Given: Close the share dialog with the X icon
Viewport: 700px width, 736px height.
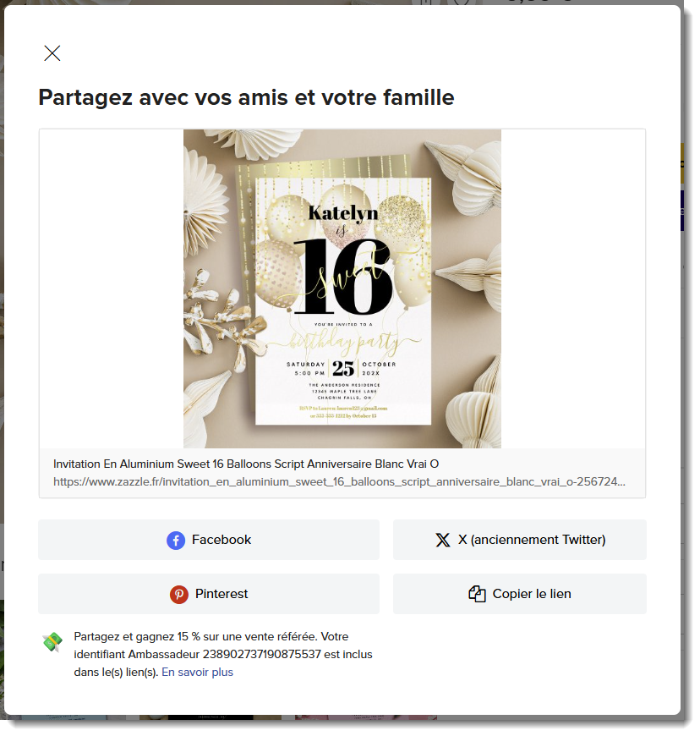Looking at the screenshot, I should tap(52, 53).
